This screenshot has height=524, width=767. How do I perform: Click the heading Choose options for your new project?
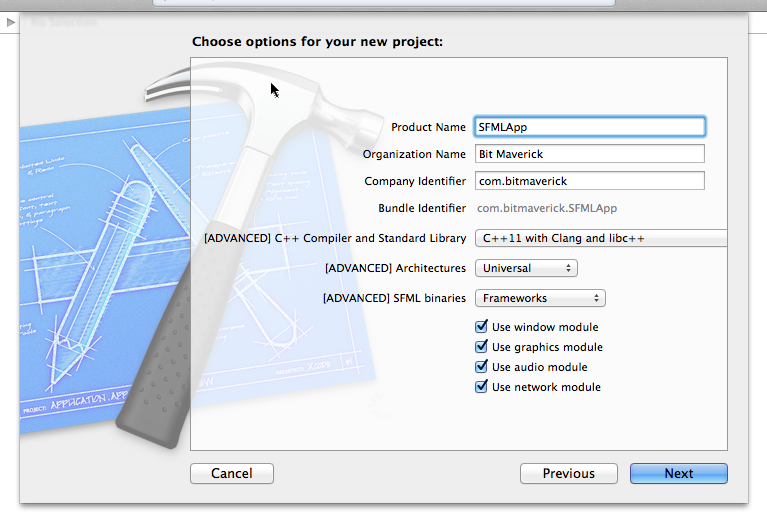[317, 42]
